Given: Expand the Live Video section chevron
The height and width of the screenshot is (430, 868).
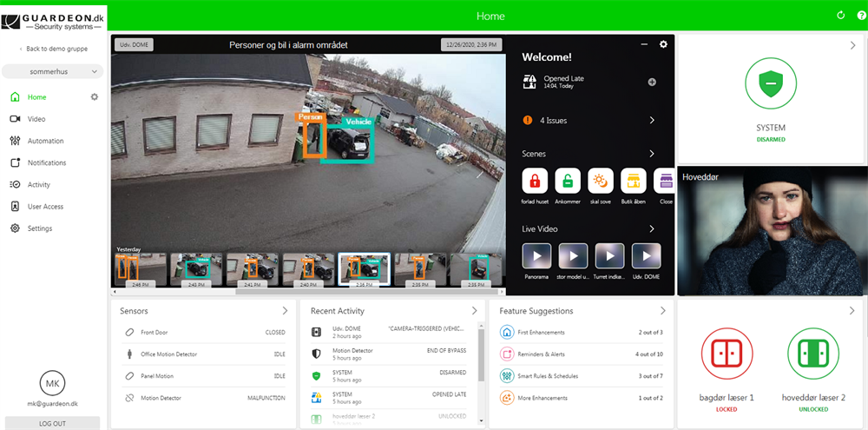Looking at the screenshot, I should (x=652, y=228).
